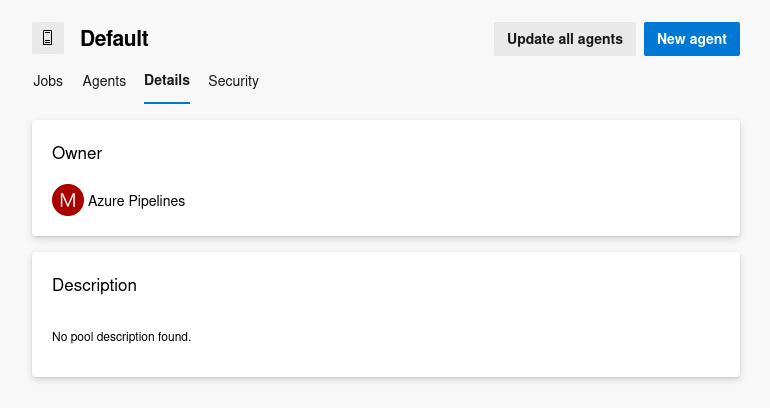Click empty header space beside Default title
This screenshot has width=770, height=408.
[x=319, y=38]
